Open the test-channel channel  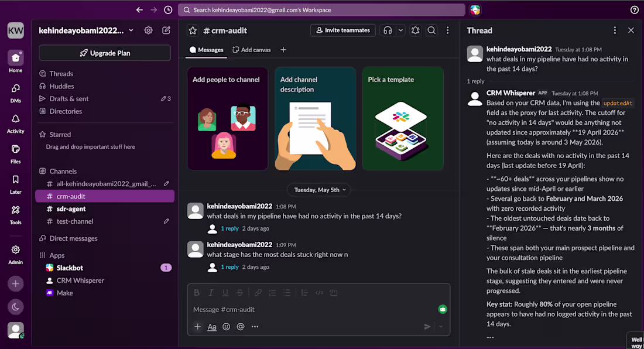pos(105,221)
